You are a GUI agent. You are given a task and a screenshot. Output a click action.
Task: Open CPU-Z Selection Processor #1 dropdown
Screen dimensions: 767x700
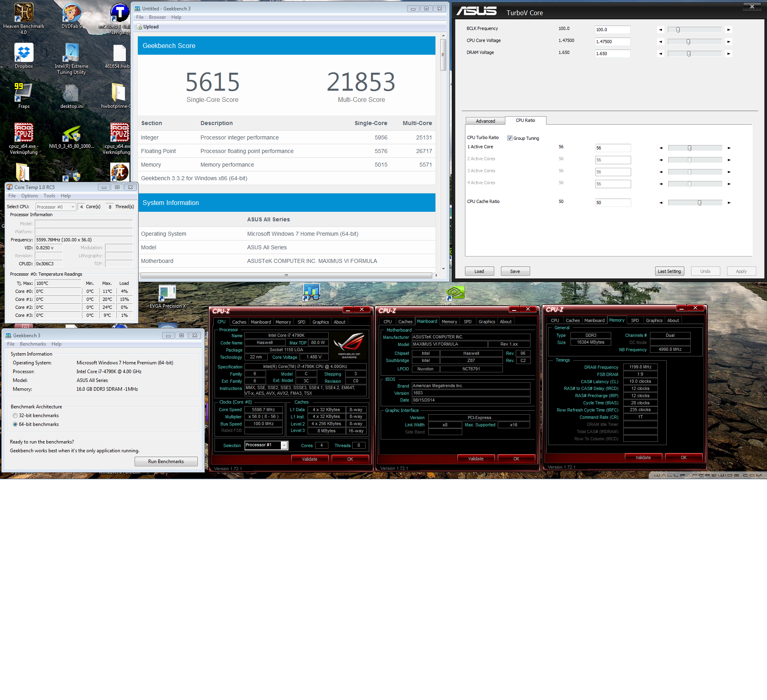266,445
